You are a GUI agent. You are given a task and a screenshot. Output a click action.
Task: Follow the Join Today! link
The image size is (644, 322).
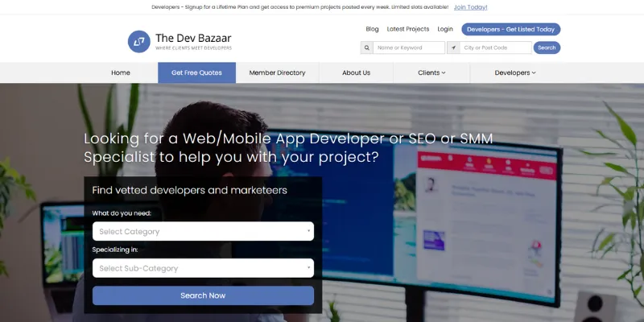tap(471, 7)
